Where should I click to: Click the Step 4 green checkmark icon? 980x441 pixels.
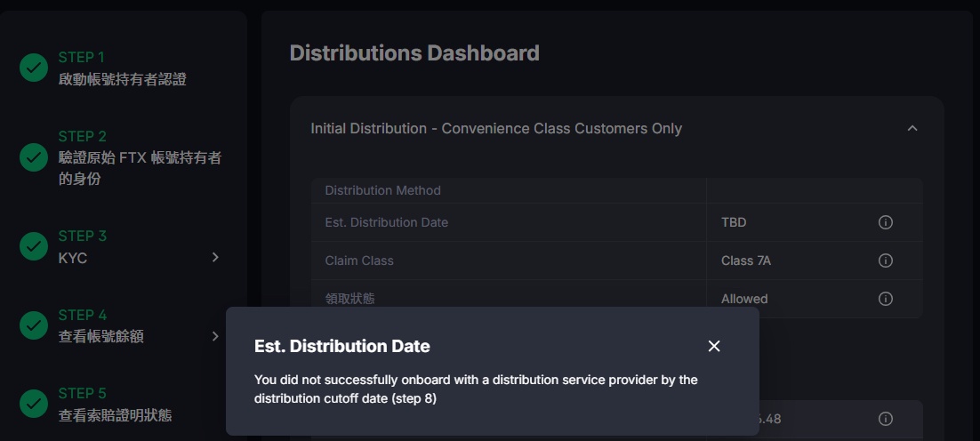coord(34,325)
